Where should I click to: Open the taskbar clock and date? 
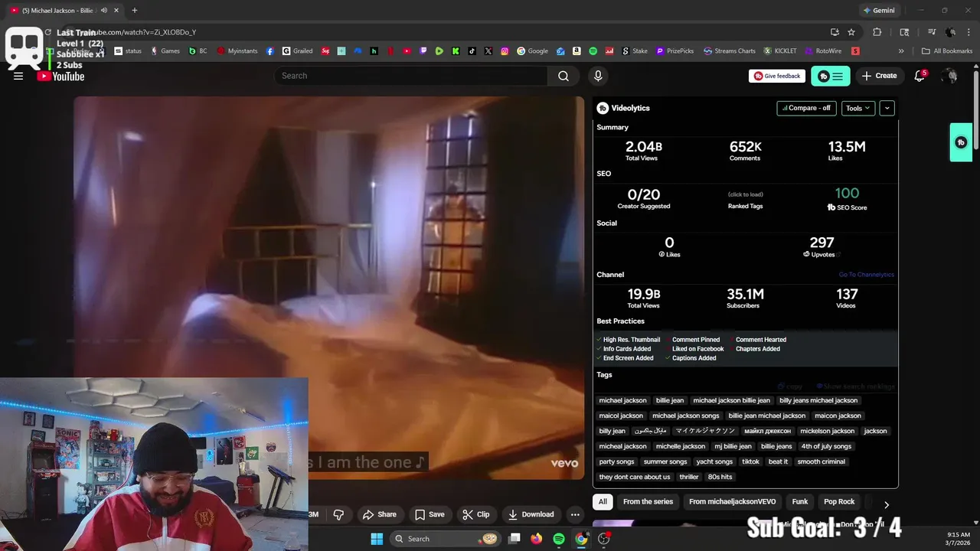[959, 539]
